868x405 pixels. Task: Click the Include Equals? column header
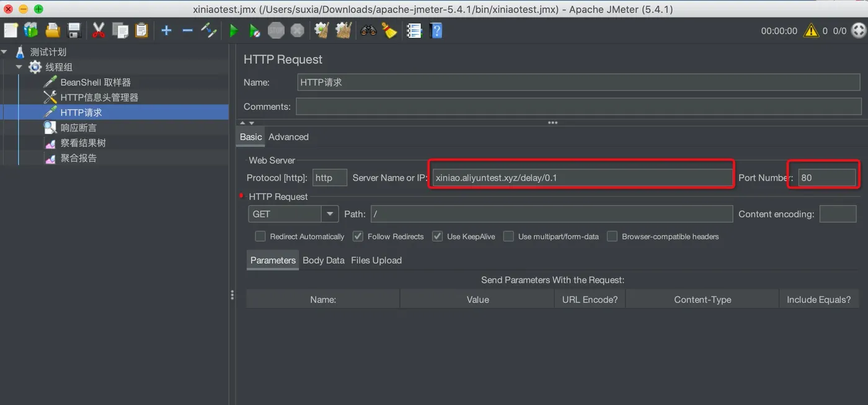pyautogui.click(x=818, y=300)
